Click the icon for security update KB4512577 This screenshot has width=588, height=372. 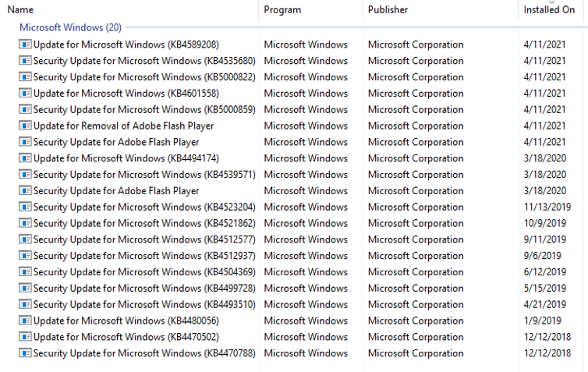tap(25, 239)
